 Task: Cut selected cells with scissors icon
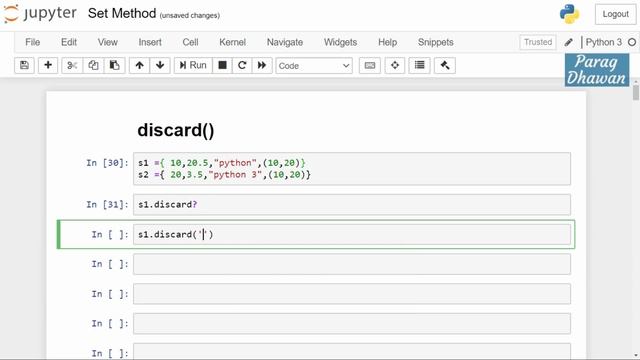(x=72, y=65)
